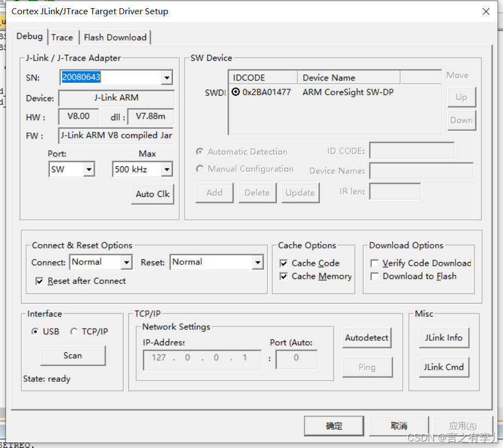Click the Port (Auto) field

point(297,360)
